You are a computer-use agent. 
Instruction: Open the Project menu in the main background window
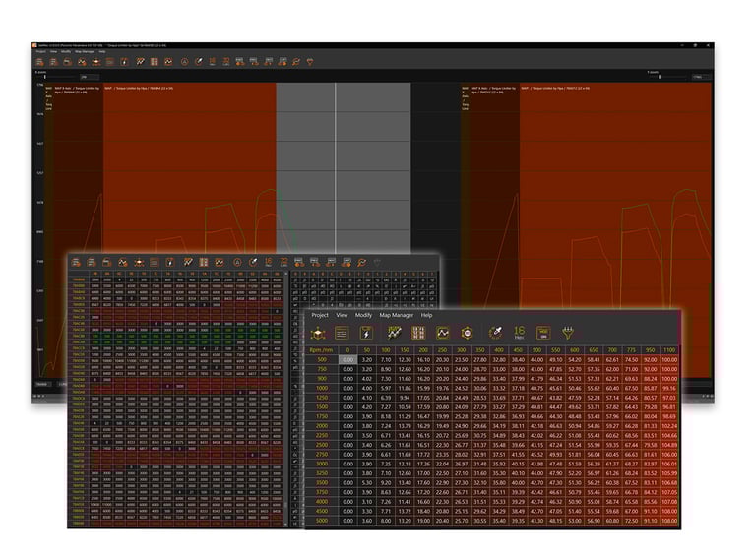[41, 51]
